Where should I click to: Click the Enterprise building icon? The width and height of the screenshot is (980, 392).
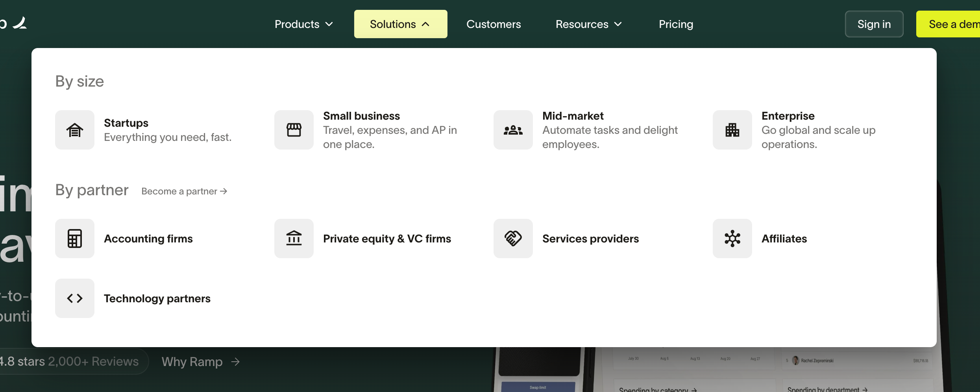pyautogui.click(x=732, y=130)
